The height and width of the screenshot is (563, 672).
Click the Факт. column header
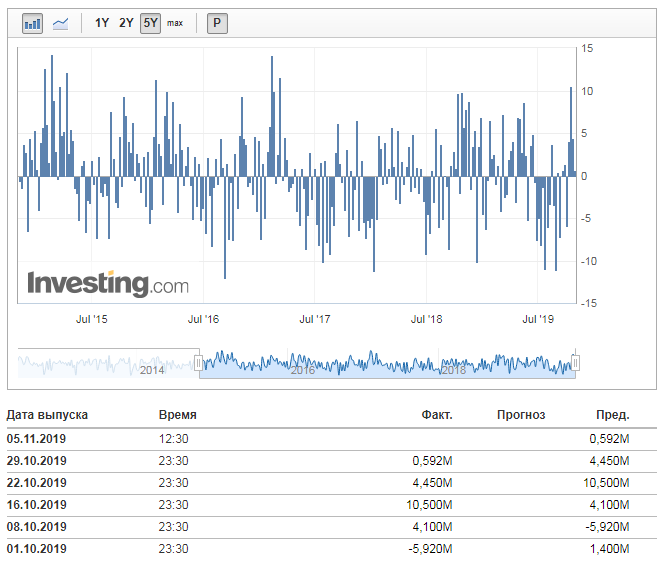(x=437, y=415)
